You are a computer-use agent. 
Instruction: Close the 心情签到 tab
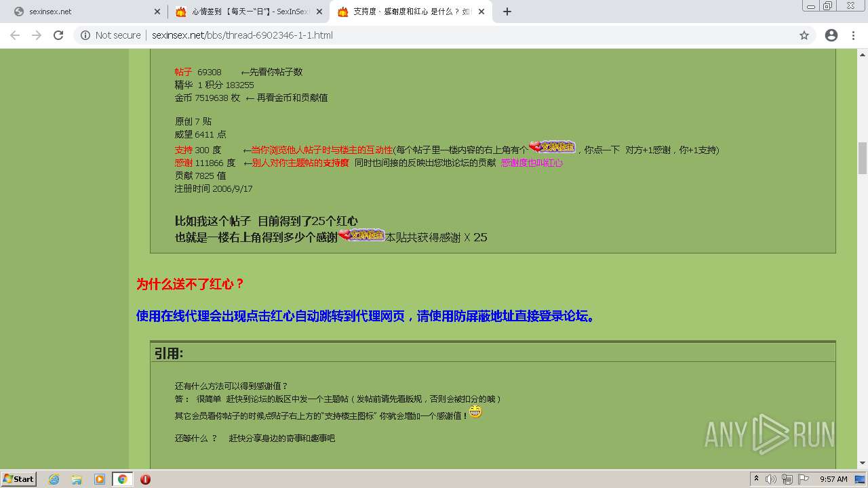tap(319, 12)
